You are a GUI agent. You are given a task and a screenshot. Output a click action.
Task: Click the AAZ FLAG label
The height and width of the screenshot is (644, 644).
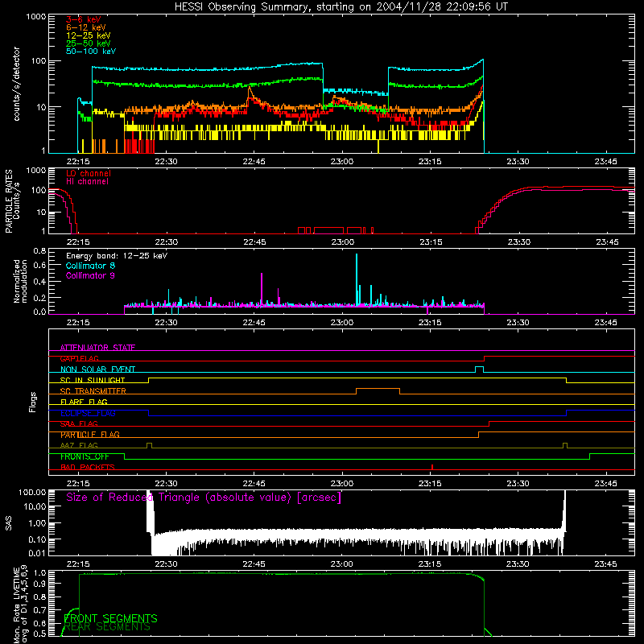(79, 445)
